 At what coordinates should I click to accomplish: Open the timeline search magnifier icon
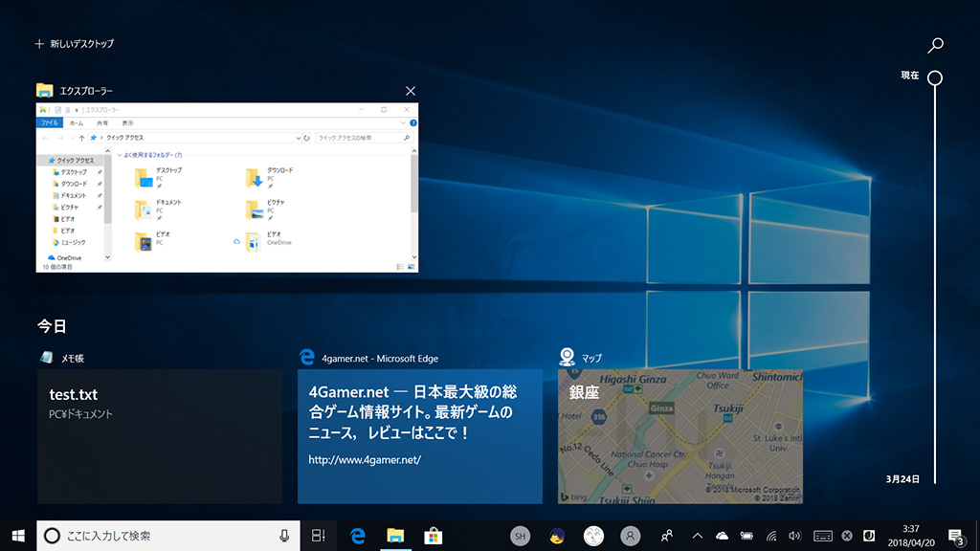(x=936, y=45)
